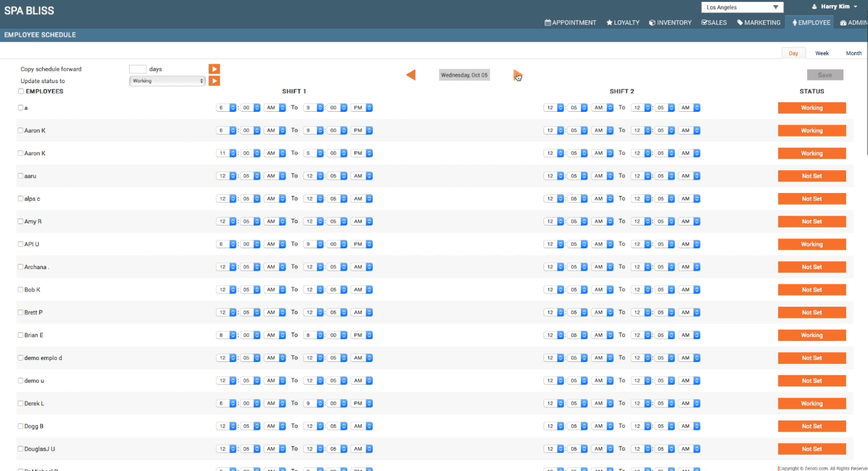Expand the Update status to dropdown
Screen dimensions: 868x471
point(167,81)
